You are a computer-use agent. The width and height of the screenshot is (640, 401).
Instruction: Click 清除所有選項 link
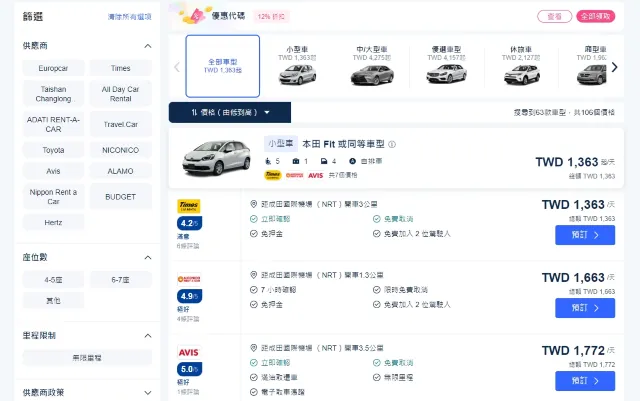click(x=130, y=18)
